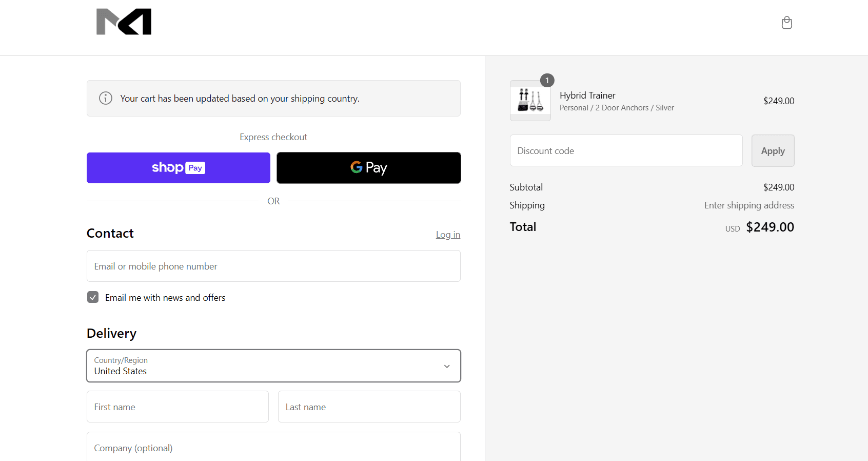Apply the discount code
The width and height of the screenshot is (868, 461).
[773, 150]
